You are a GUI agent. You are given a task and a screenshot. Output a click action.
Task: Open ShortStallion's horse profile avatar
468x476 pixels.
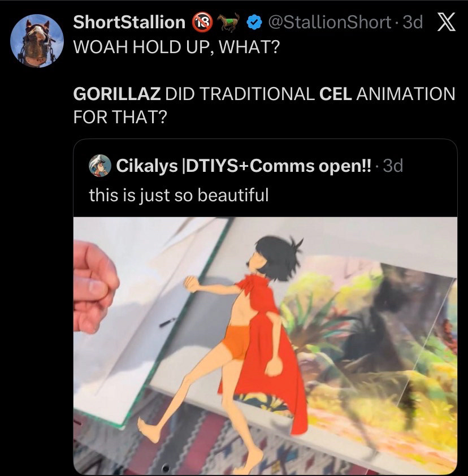point(37,41)
